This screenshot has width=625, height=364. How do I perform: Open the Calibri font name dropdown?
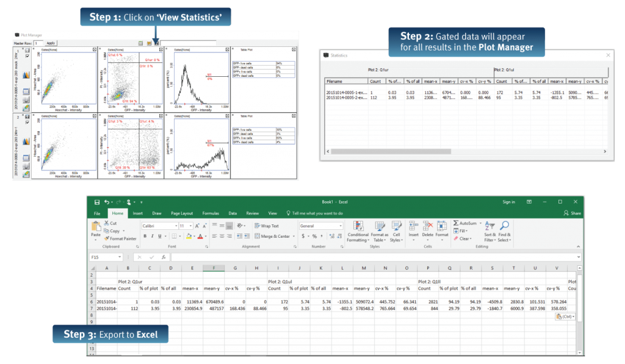tap(176, 226)
